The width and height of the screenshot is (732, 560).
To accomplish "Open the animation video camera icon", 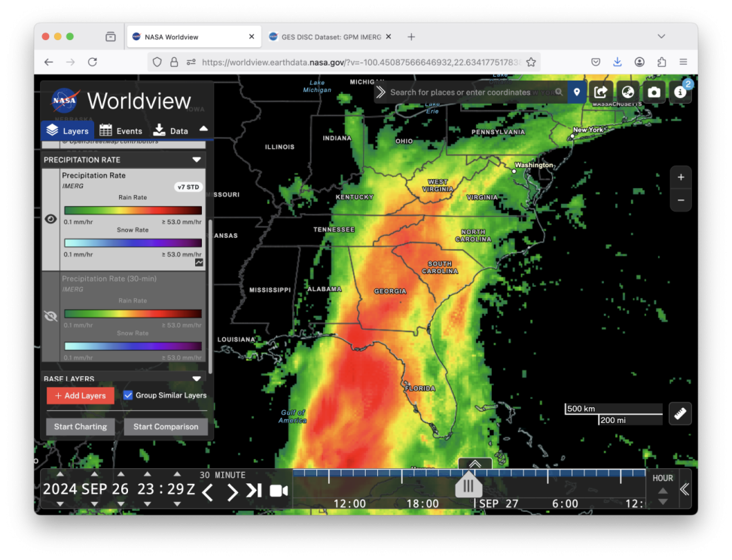I will [x=279, y=491].
